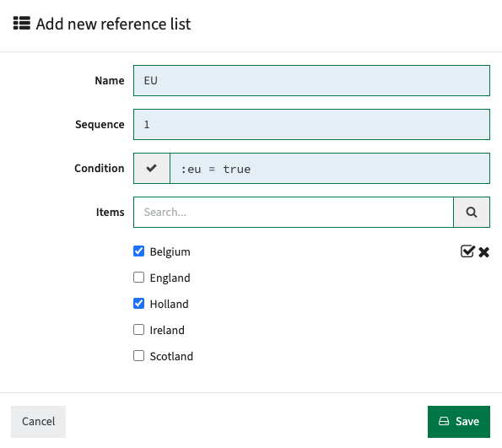Click the Scotland item label
Screen dimensions: 502x448
pos(171,356)
